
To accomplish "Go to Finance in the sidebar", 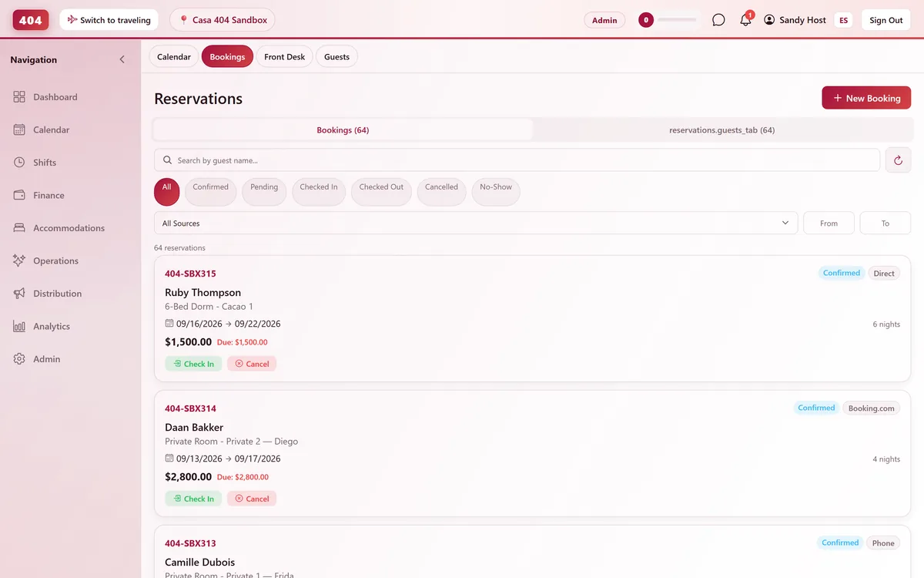I will click(x=70, y=195).
